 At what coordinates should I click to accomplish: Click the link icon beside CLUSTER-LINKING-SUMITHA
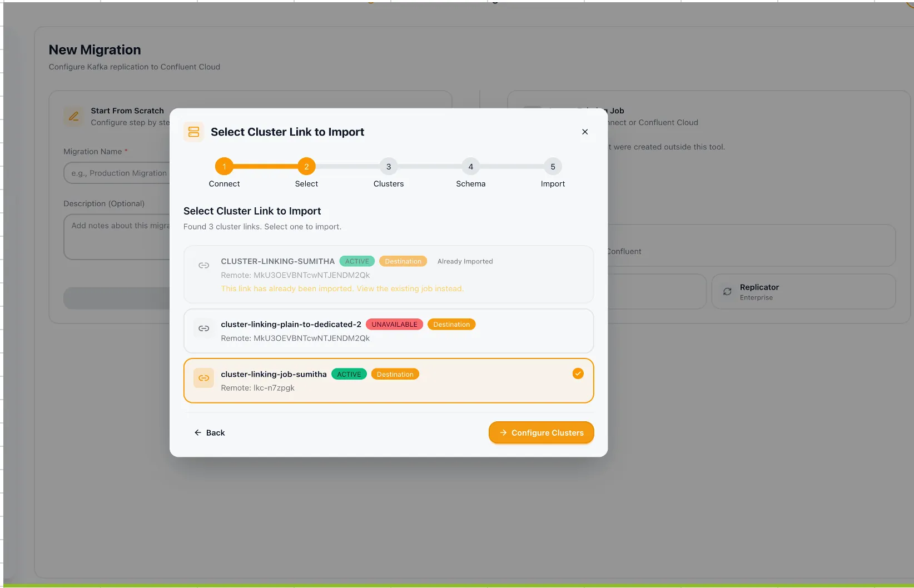204,265
